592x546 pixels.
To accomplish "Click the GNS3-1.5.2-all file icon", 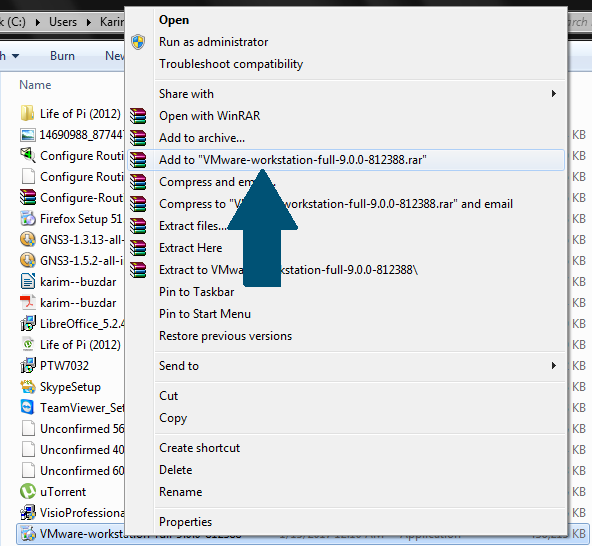I will (x=28, y=261).
